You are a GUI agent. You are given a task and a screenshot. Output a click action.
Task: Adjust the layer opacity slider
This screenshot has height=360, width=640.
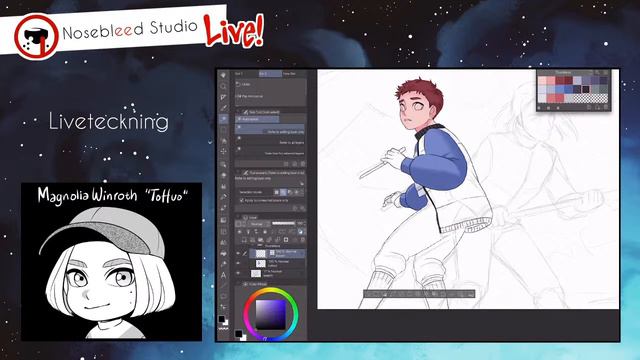(x=283, y=223)
